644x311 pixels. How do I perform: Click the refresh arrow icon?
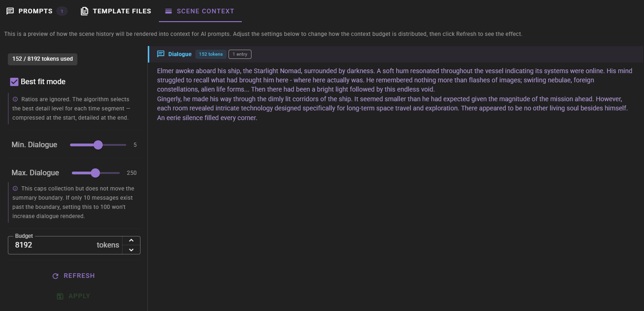click(x=56, y=276)
